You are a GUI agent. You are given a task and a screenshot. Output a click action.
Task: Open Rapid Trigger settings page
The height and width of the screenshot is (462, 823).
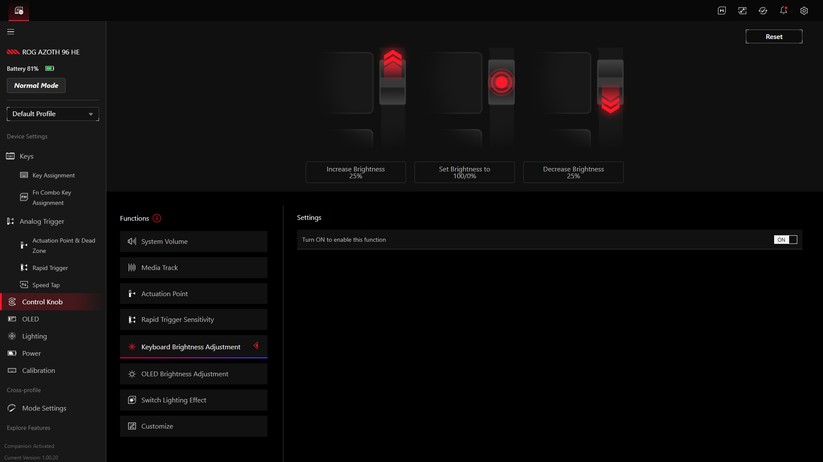(x=50, y=268)
